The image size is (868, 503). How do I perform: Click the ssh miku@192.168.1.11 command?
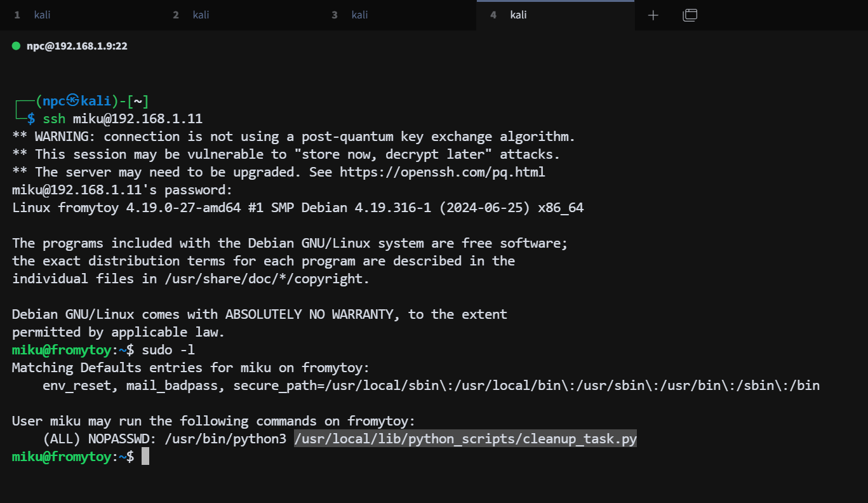pos(123,119)
